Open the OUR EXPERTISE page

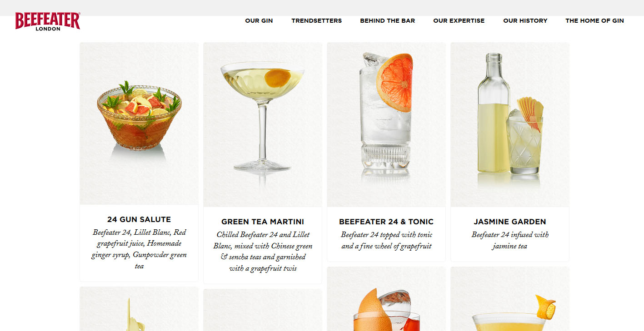[x=459, y=20]
